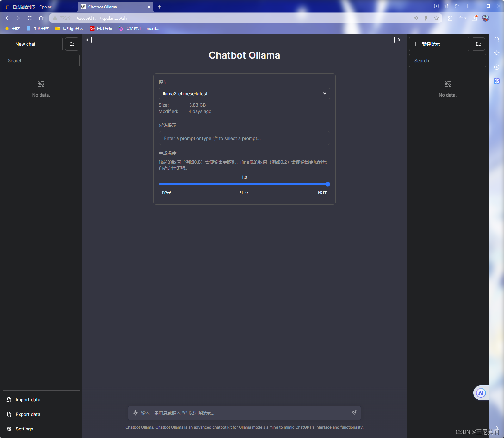Image resolution: width=504 pixels, height=438 pixels.
Task: Open the 最近打开 - board bookmark
Action: [139, 28]
